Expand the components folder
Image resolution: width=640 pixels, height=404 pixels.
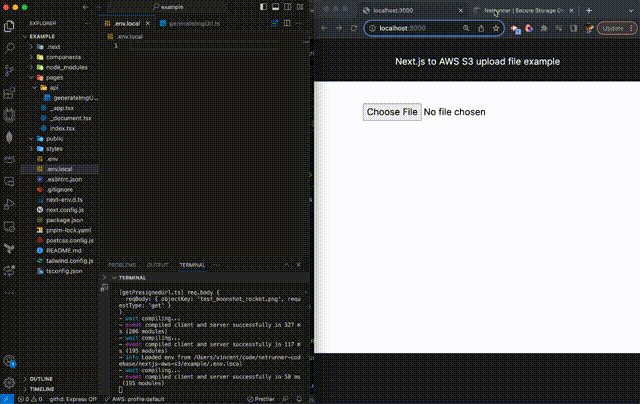tap(31, 57)
